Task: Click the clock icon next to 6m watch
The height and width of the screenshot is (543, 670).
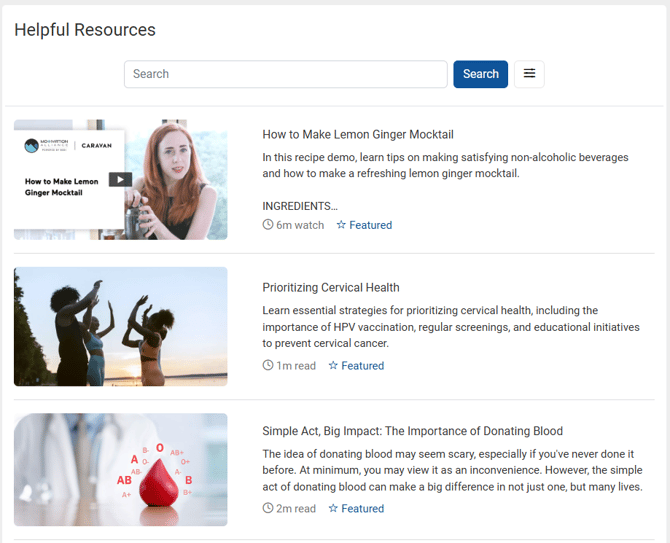Action: (268, 225)
